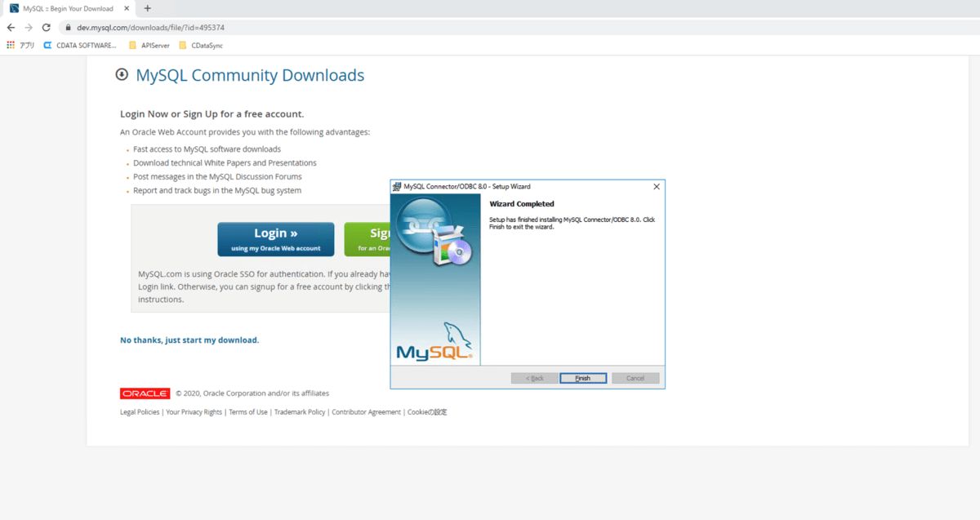Click No thanks, just start my download
Screen dimensions: 980x520
tap(189, 340)
